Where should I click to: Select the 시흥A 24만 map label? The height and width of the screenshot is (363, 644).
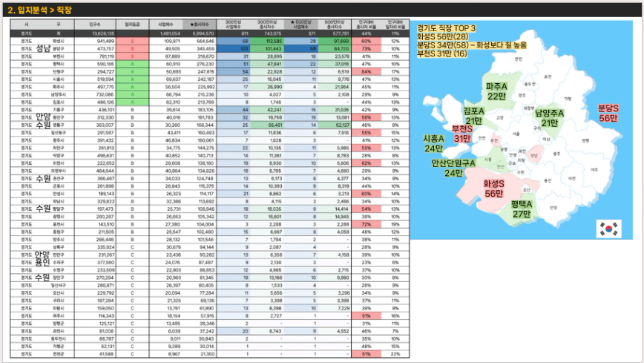point(433,143)
